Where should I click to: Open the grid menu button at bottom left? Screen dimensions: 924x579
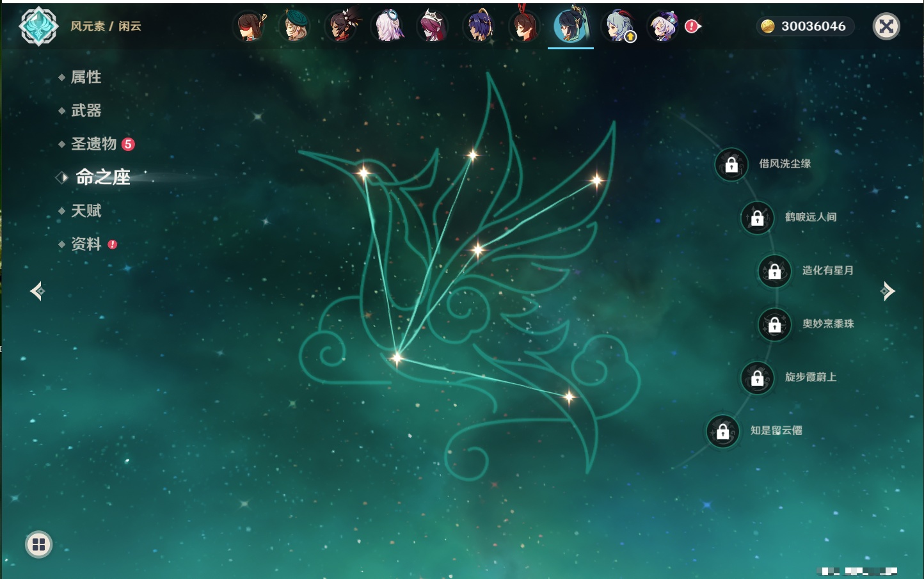click(x=38, y=544)
